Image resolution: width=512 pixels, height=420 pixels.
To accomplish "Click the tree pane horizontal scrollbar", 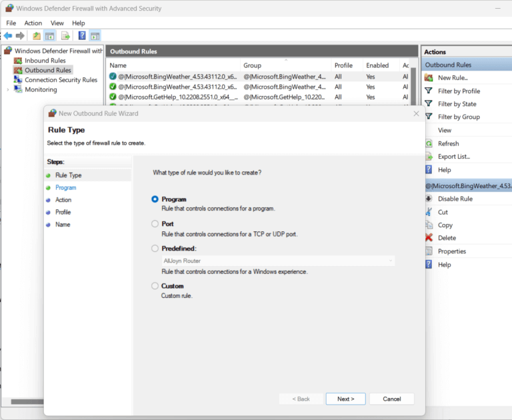I will (27, 402).
